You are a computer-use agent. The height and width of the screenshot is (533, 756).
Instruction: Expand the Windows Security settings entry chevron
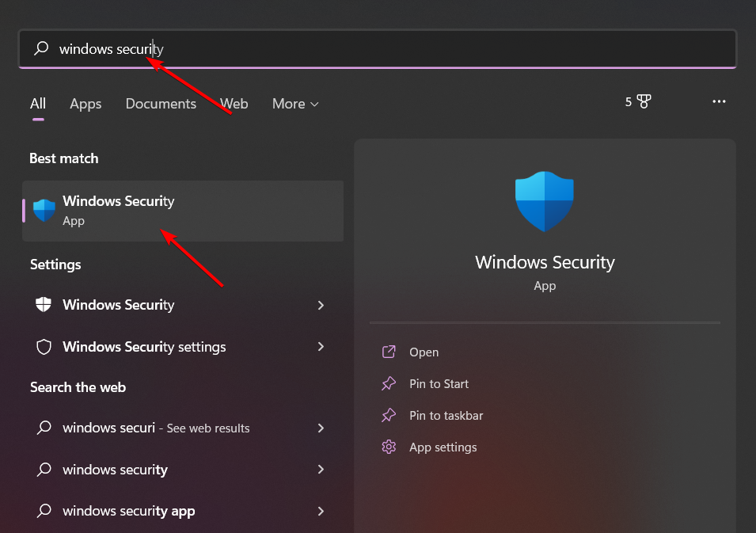(x=321, y=347)
